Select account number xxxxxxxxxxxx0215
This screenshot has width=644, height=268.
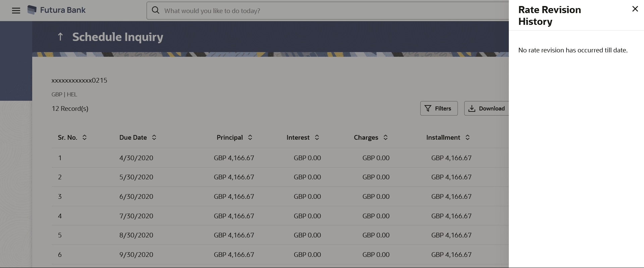click(79, 80)
